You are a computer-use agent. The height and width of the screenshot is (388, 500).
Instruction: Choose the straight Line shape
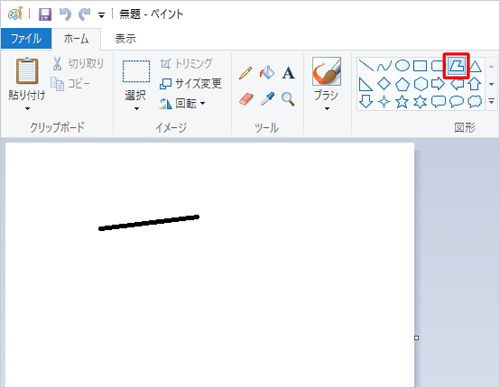click(366, 65)
